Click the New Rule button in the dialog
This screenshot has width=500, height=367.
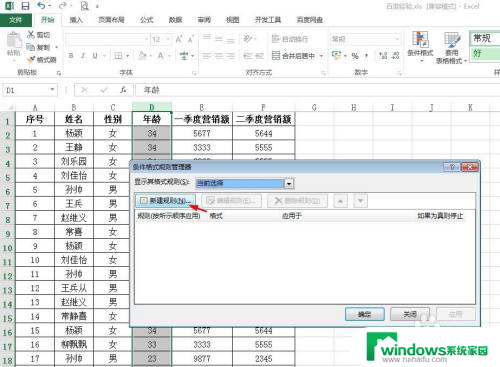point(165,200)
